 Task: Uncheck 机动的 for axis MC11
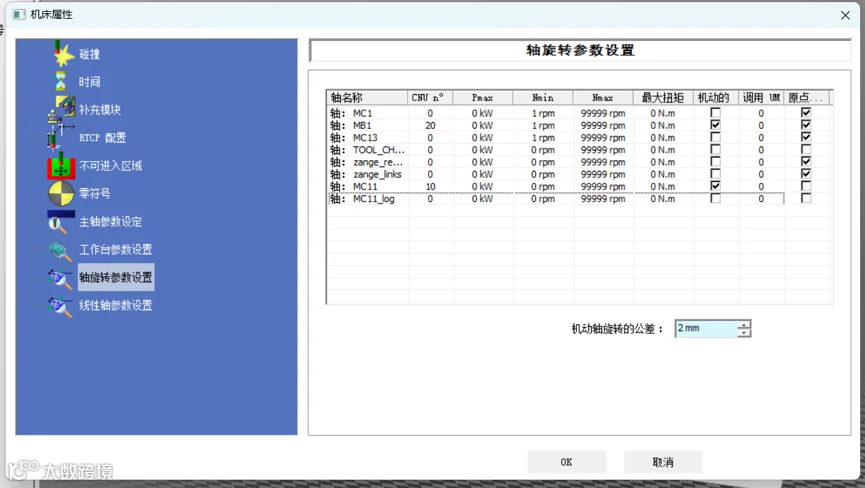[716, 186]
